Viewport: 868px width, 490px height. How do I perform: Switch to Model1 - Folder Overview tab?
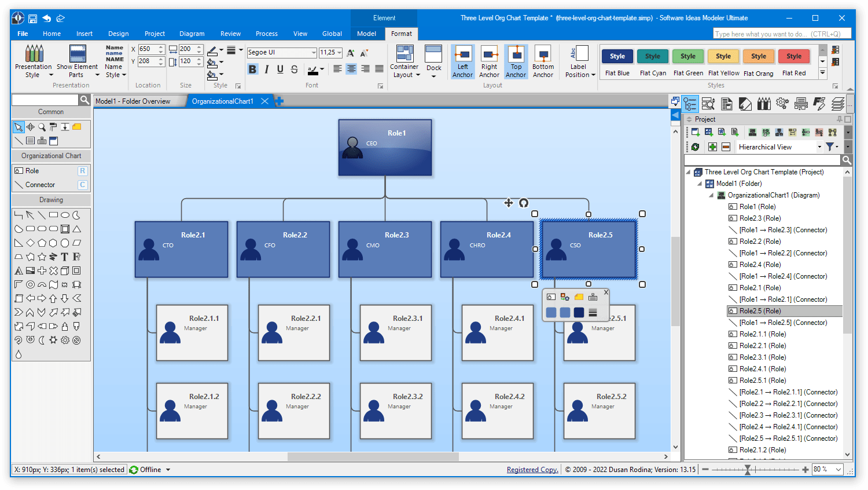133,101
